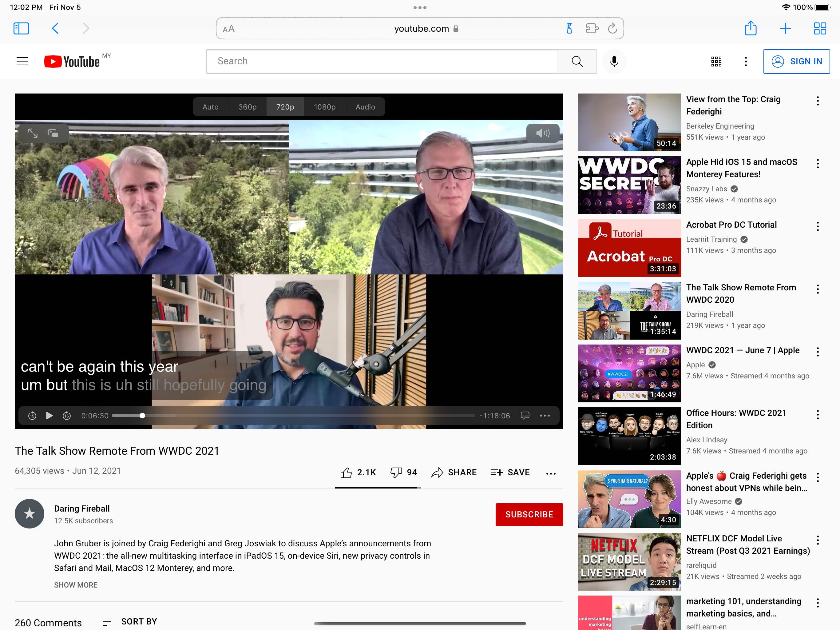Skip forward 15 seconds
Image resolution: width=840 pixels, height=630 pixels.
pyautogui.click(x=67, y=416)
